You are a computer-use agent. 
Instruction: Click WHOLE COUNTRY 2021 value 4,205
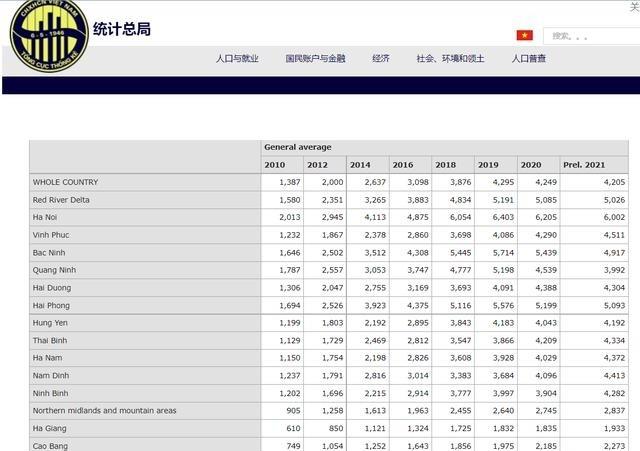pyautogui.click(x=614, y=182)
